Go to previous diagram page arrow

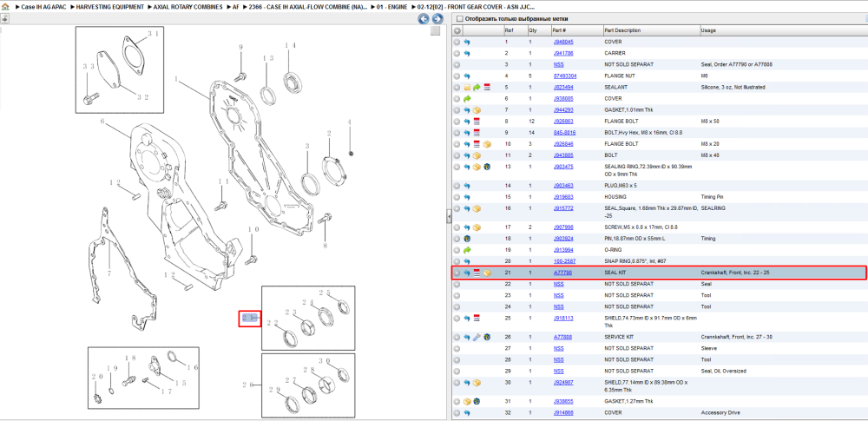[424, 19]
